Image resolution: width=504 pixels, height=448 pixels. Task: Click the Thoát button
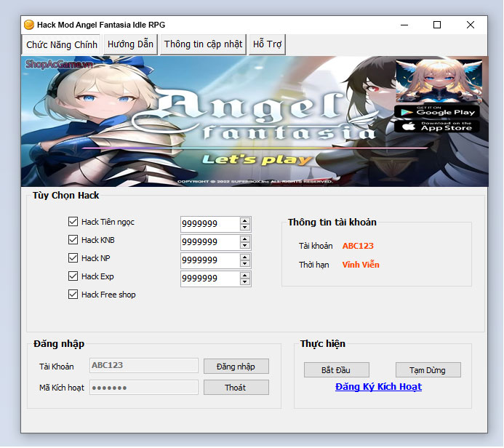236,388
